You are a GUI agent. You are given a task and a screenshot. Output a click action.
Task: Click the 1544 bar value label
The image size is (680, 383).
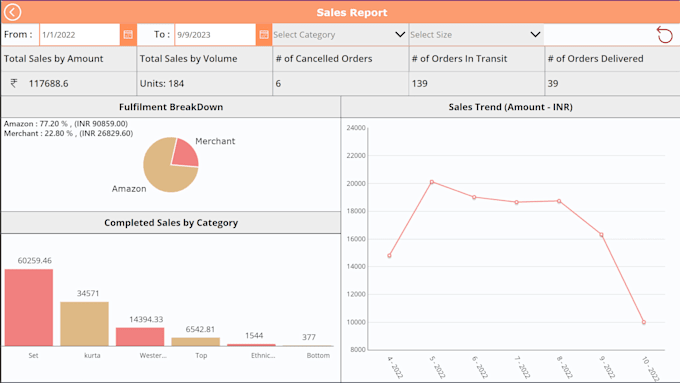pos(254,336)
